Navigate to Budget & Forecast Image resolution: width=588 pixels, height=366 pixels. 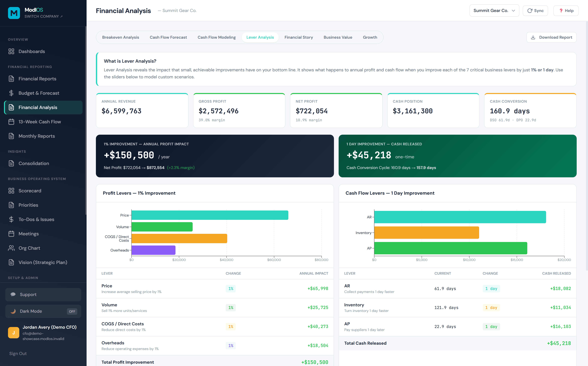point(43,93)
